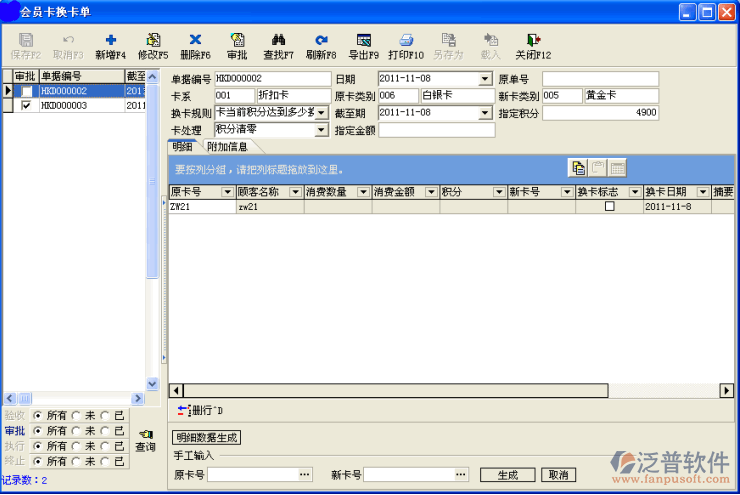Open search with 查找F7 binoculars icon
The height and width of the screenshot is (495, 740).
[x=278, y=40]
